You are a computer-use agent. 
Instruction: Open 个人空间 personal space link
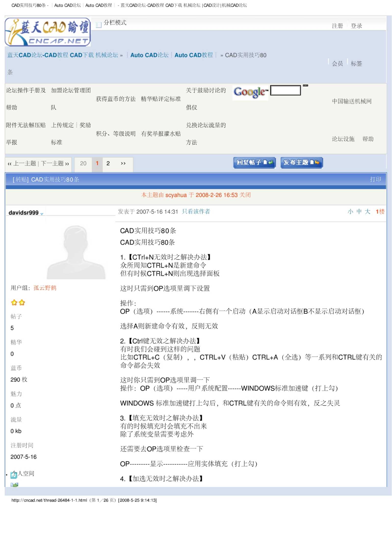(26, 473)
